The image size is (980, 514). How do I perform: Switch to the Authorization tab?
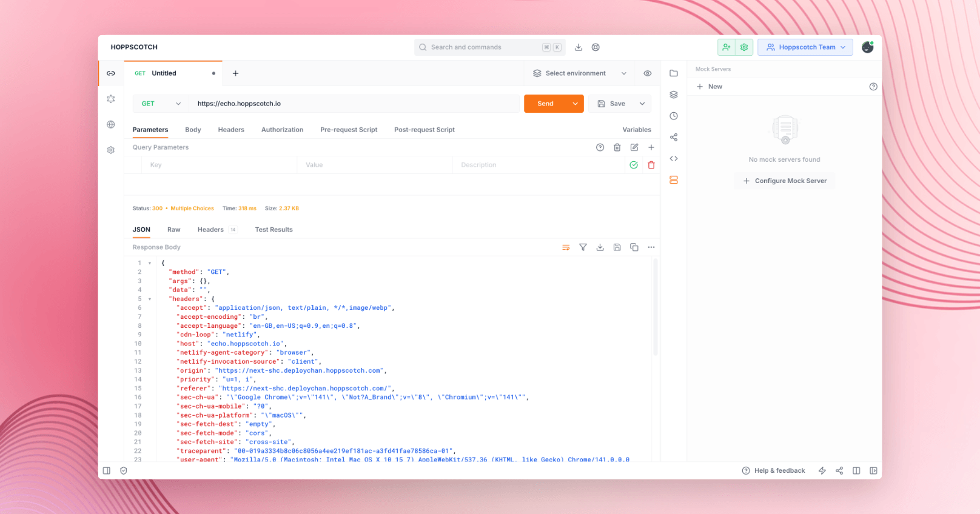click(282, 130)
